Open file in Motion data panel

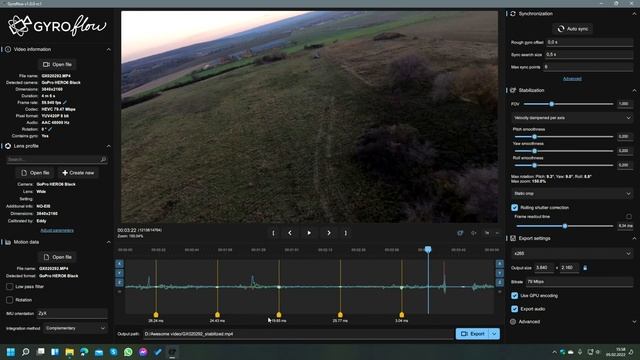[x=57, y=257]
